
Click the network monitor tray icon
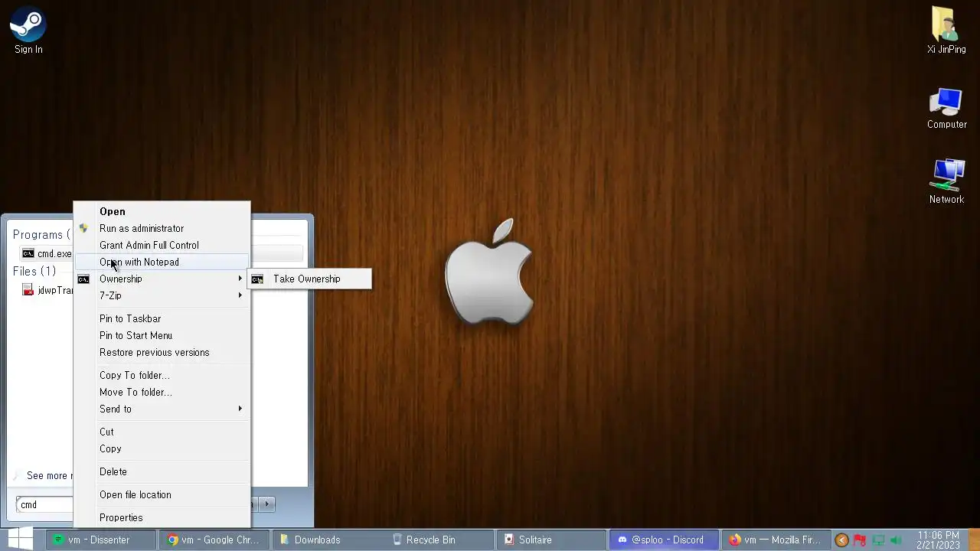[878, 540]
